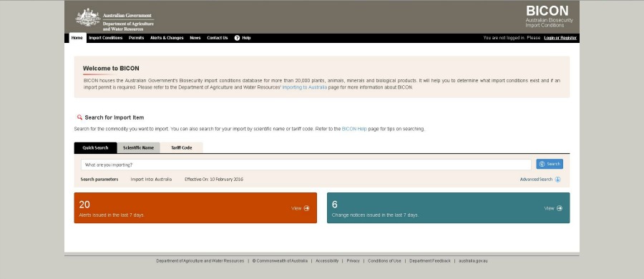Select the Quick Search tab
Image resolution: width=644 pixels, height=279 pixels.
click(x=95, y=147)
